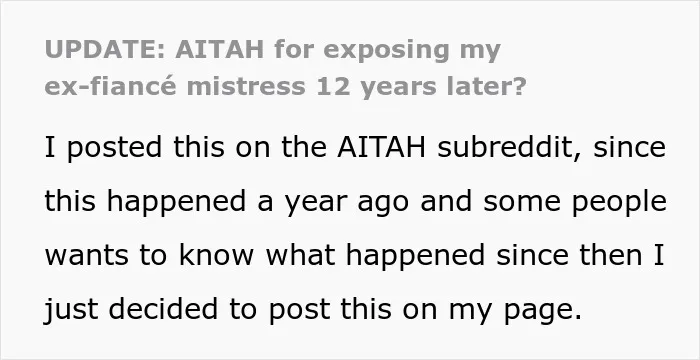
Task: Click AITAH in the black body text
Action: pyautogui.click(x=382, y=147)
